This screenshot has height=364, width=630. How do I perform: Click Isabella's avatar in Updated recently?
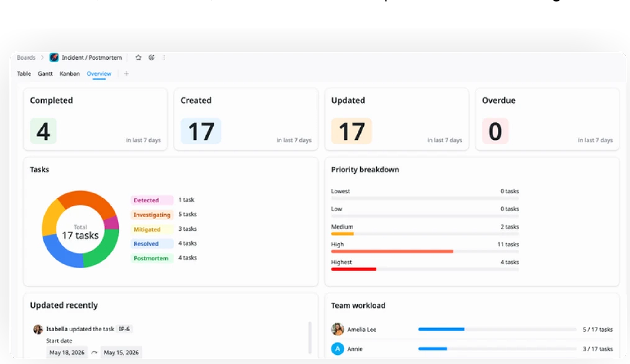pos(38,329)
